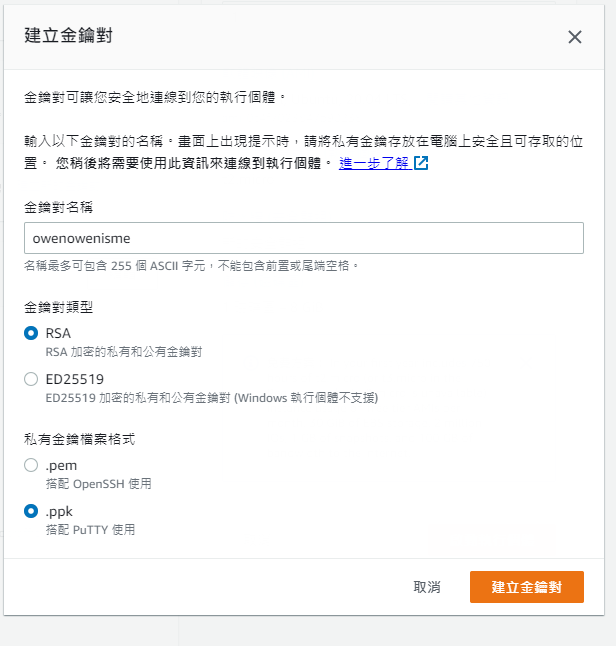Click the external link icon beside 進一步了解

pyautogui.click(x=421, y=163)
